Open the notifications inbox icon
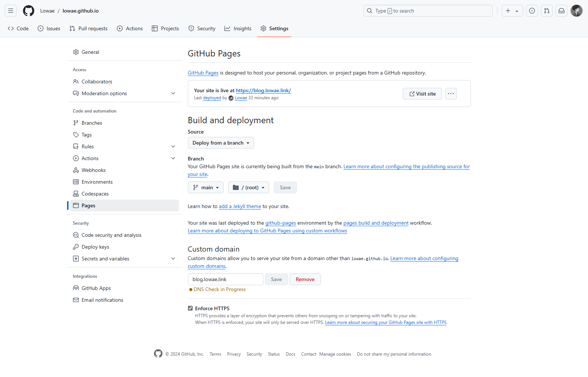The height and width of the screenshot is (377, 588). pyautogui.click(x=561, y=11)
